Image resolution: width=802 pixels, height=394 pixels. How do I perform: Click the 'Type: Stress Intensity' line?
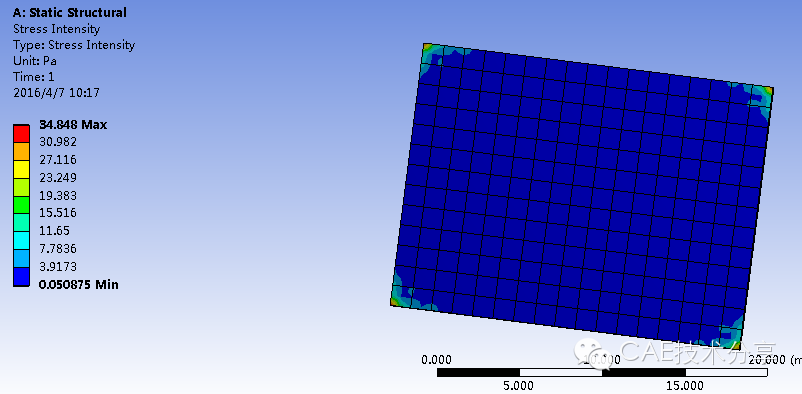tap(74, 45)
